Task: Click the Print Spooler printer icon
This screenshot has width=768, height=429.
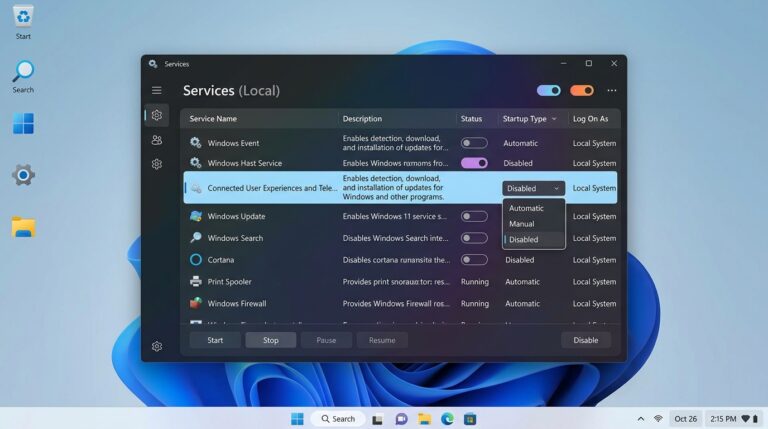Action: coord(195,282)
